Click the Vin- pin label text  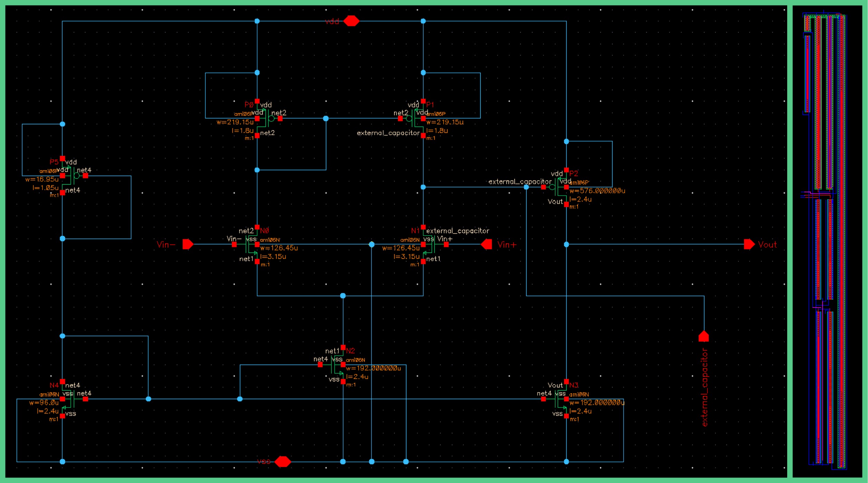click(x=166, y=245)
